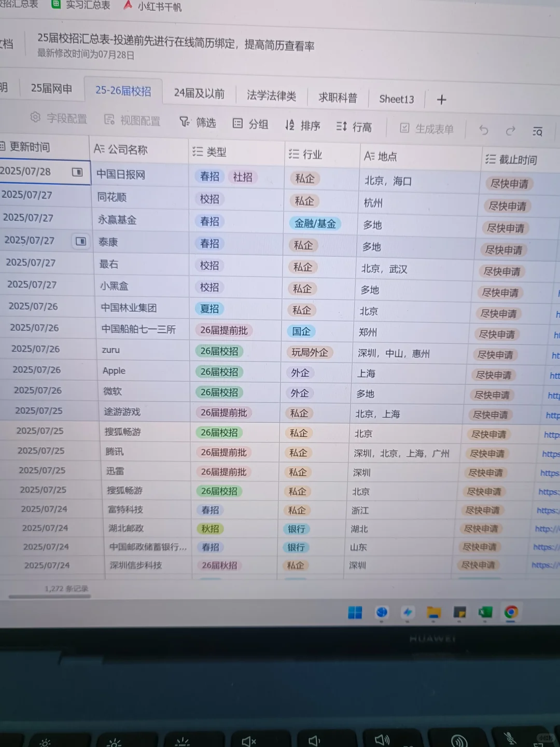The image size is (560, 747).
Task: Expand record icon in 2025/07/28 row
Action: coord(77,172)
